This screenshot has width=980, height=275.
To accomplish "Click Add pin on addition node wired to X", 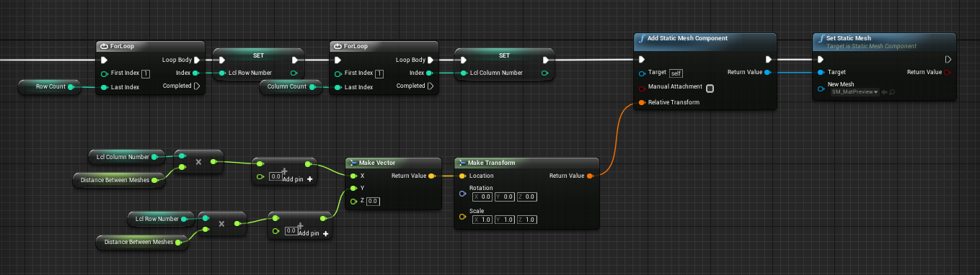I will click(x=297, y=179).
